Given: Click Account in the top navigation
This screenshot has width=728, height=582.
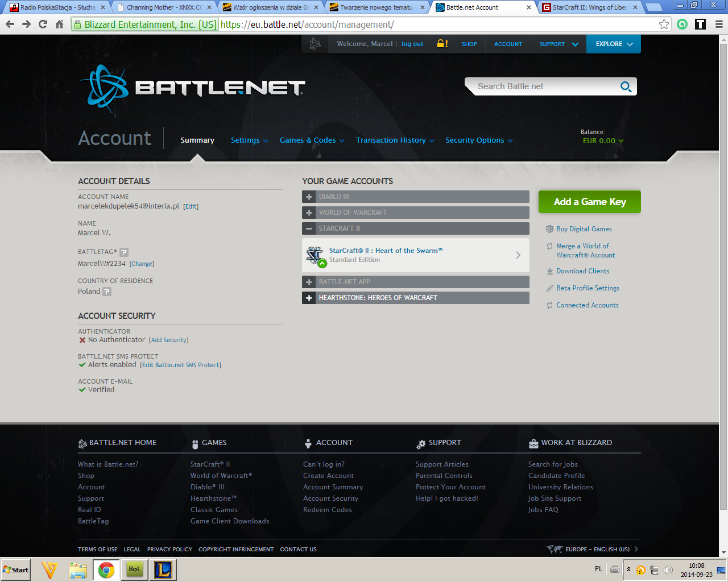Looking at the screenshot, I should pos(508,44).
